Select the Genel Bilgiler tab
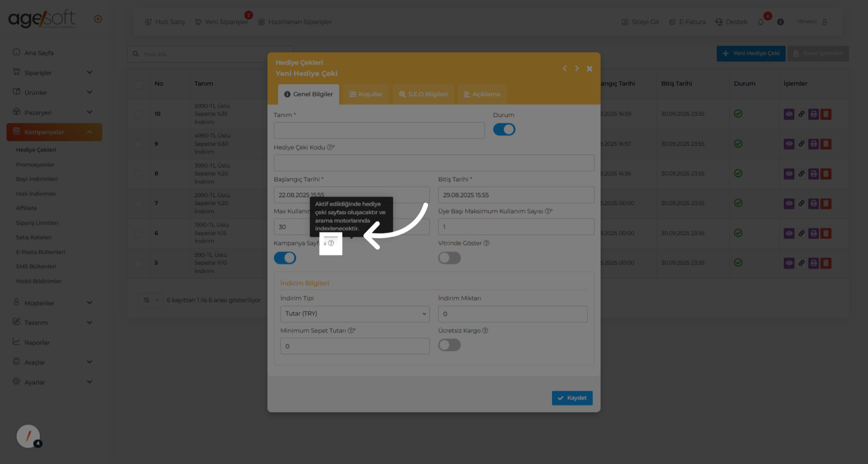 point(309,94)
